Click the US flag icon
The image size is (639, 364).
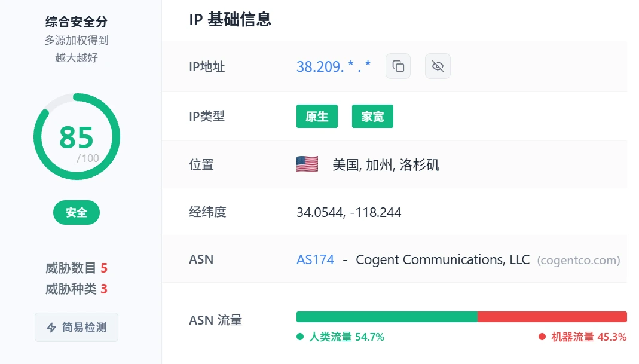click(307, 164)
